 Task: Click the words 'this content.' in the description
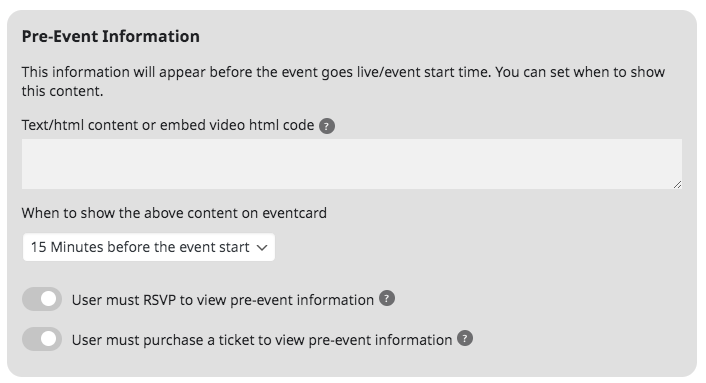(x=63, y=91)
